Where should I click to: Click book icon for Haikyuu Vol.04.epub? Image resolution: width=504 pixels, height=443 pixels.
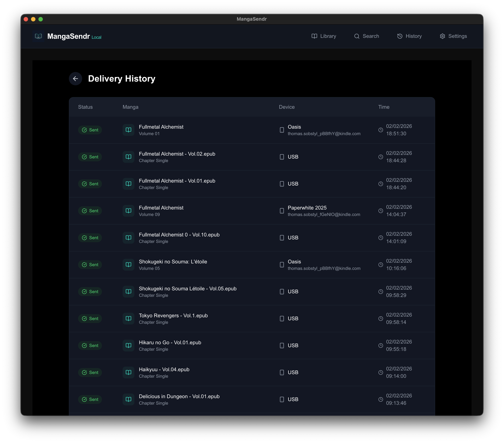(x=128, y=372)
